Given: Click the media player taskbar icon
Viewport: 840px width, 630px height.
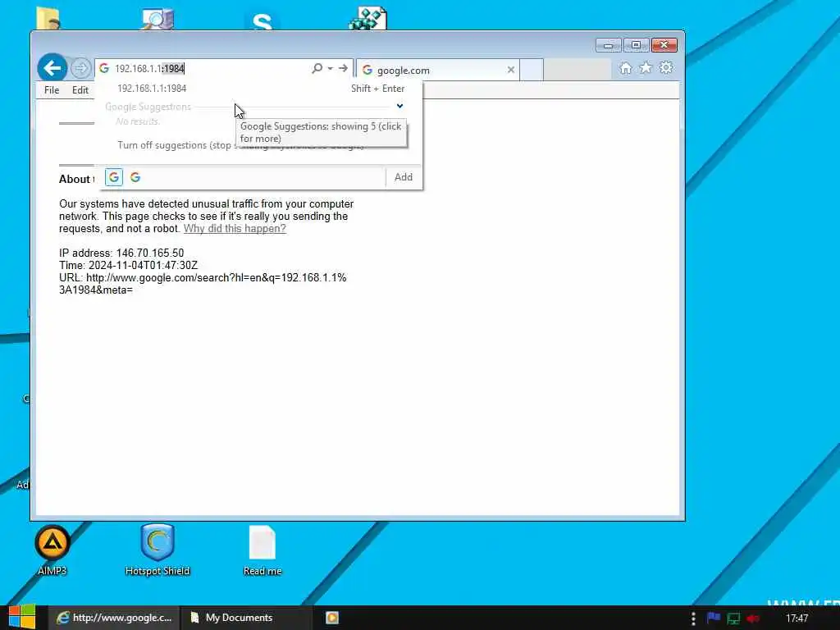Looking at the screenshot, I should (x=332, y=618).
